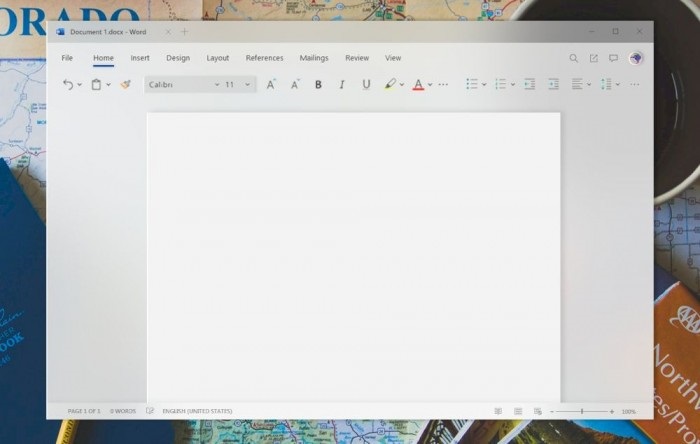This screenshot has width=700, height=444.
Task: Open the font size 11 dropdown
Action: click(238, 85)
